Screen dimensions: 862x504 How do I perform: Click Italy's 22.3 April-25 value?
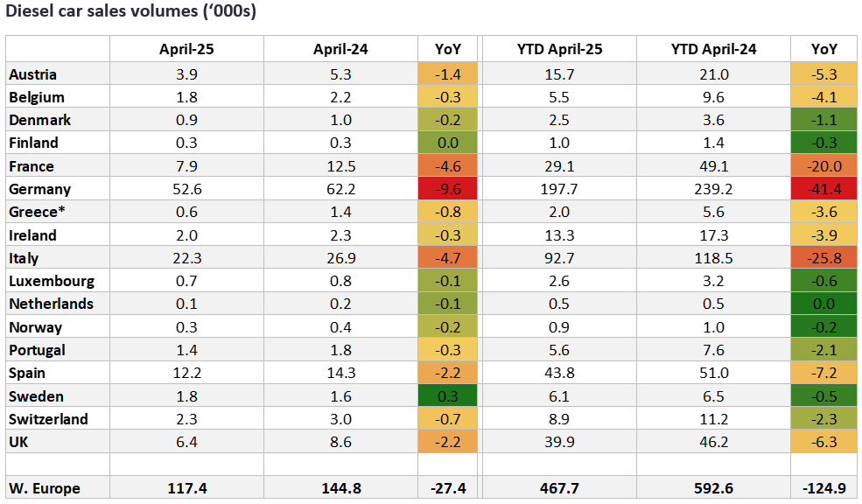(186, 258)
